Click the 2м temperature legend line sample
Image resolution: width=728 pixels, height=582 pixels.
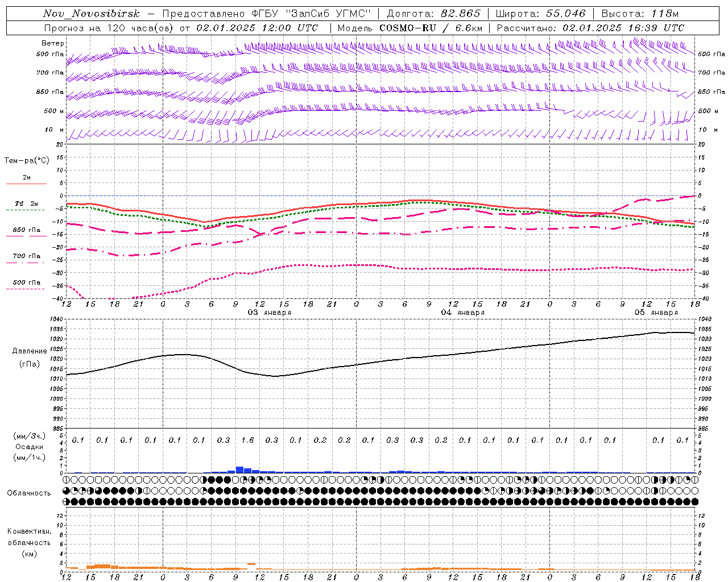[26, 184]
